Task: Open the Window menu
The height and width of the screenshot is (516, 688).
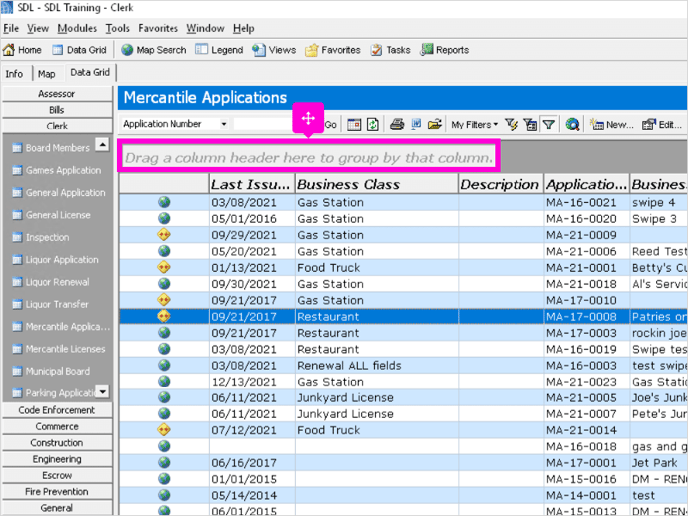Action: [x=205, y=29]
